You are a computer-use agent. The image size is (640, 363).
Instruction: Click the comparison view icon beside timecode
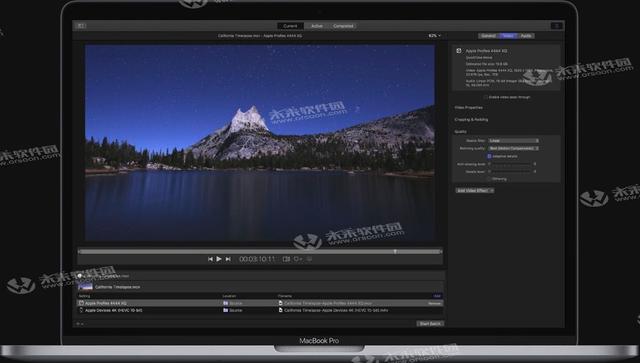(287, 259)
